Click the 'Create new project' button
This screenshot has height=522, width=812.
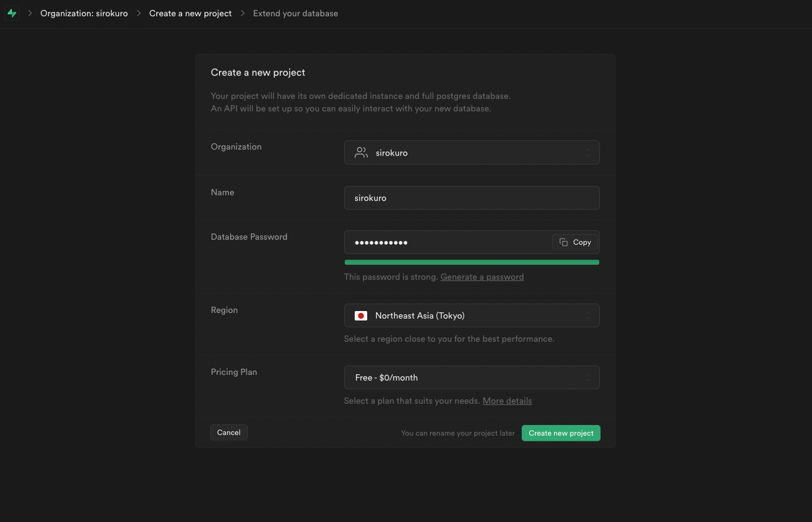click(x=561, y=433)
